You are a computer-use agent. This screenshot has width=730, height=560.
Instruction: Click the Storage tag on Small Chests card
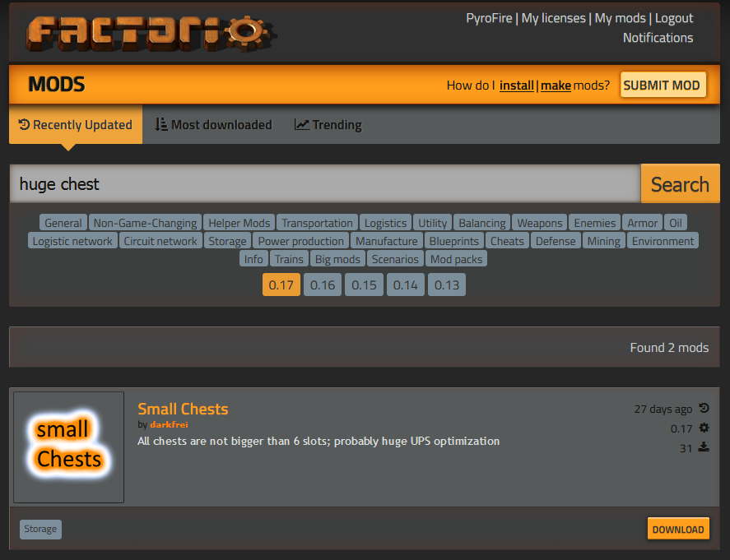[40, 530]
